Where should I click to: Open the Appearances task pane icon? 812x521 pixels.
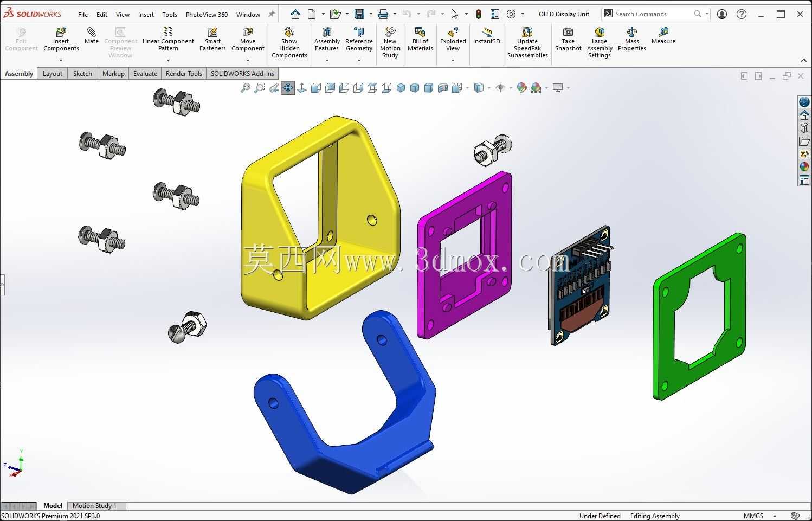point(804,167)
